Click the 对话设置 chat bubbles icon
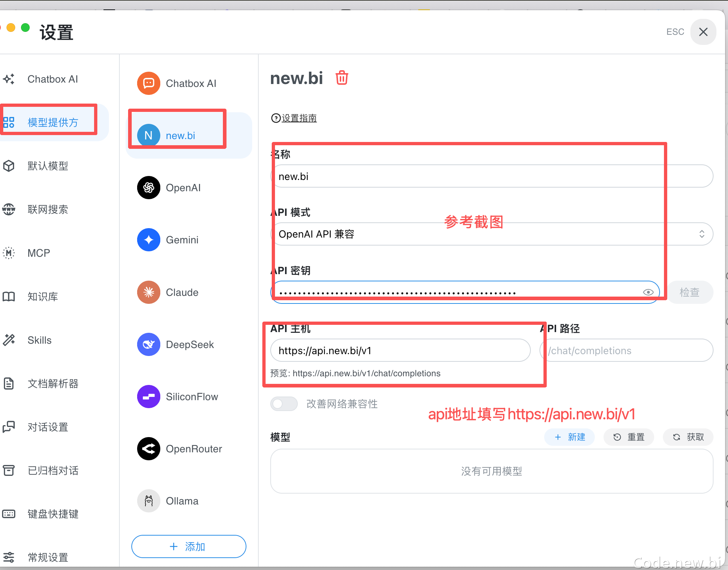728x570 pixels. point(9,427)
